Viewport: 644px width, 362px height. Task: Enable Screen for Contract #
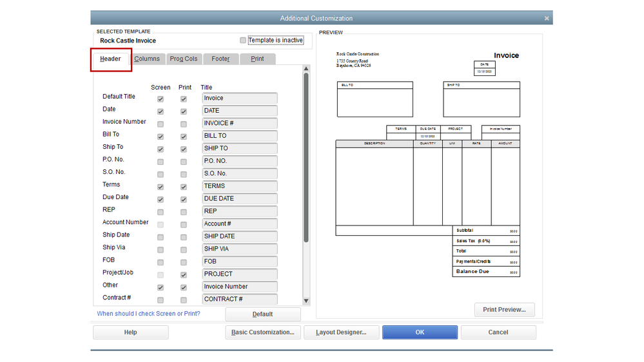tap(161, 300)
